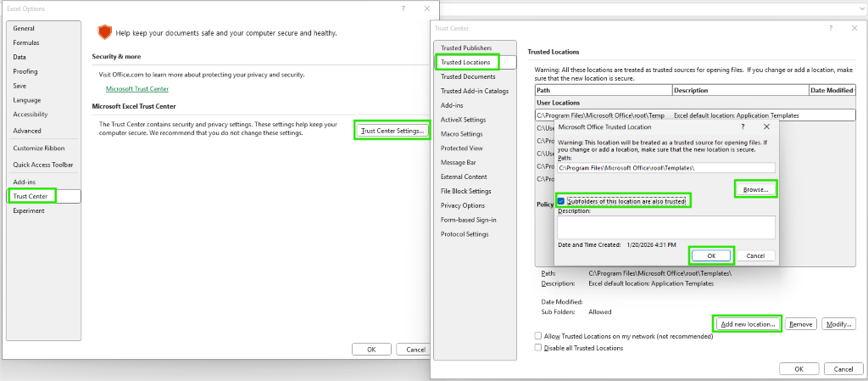868x381 pixels.
Task: Click the Description column header
Action: 741,90
